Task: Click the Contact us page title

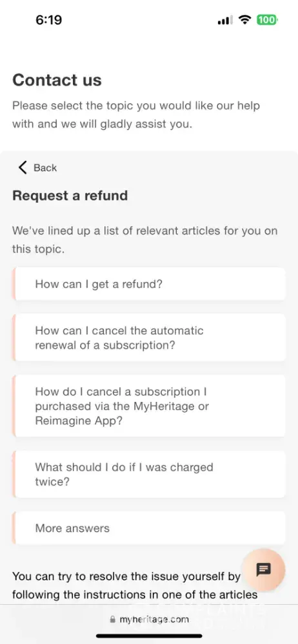Action: tap(57, 80)
